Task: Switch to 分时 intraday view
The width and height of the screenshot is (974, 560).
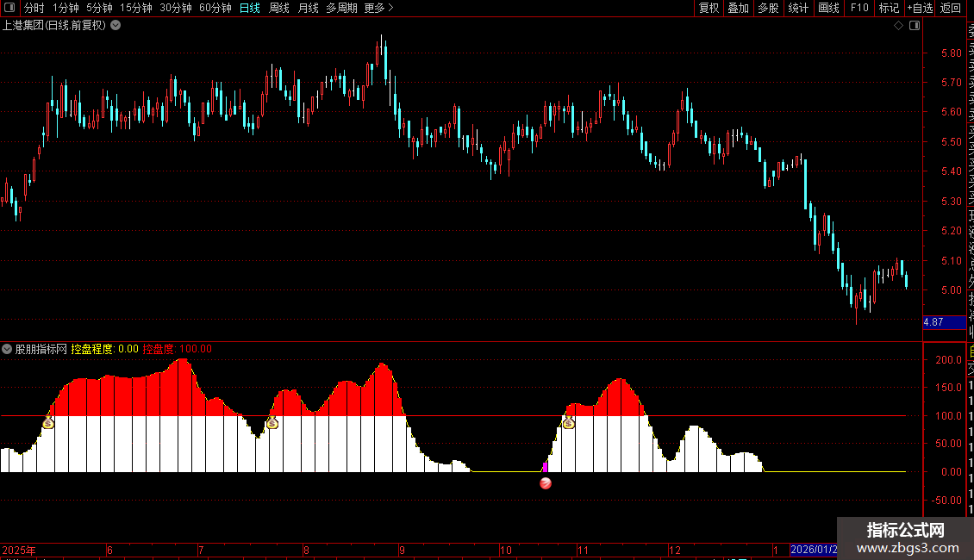Action: 34,8
